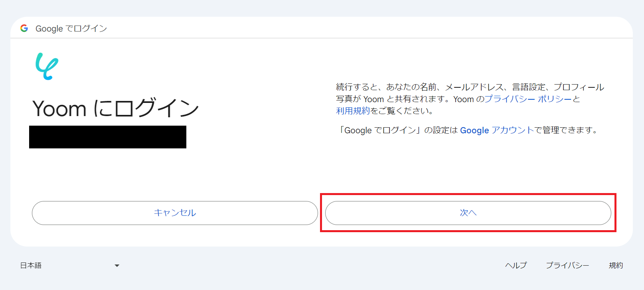Click the Yoom logo icon

[47, 66]
